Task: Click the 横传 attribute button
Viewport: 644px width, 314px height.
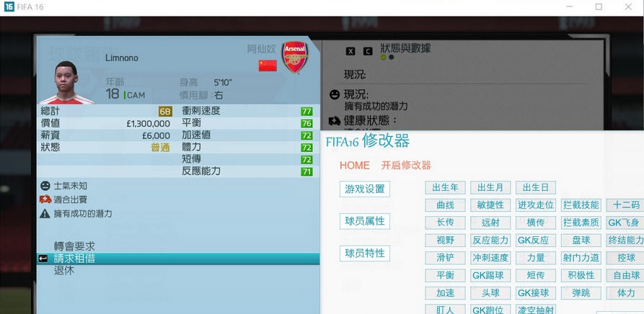Action: (536, 223)
